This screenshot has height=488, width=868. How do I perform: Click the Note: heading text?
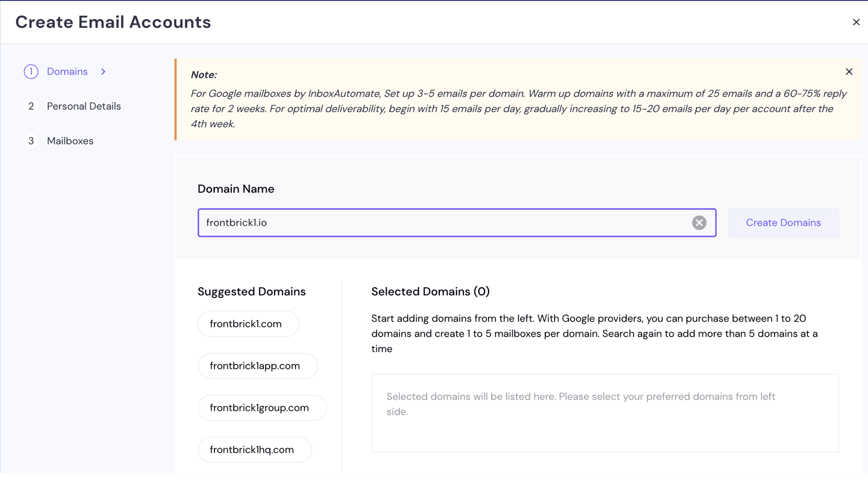203,75
